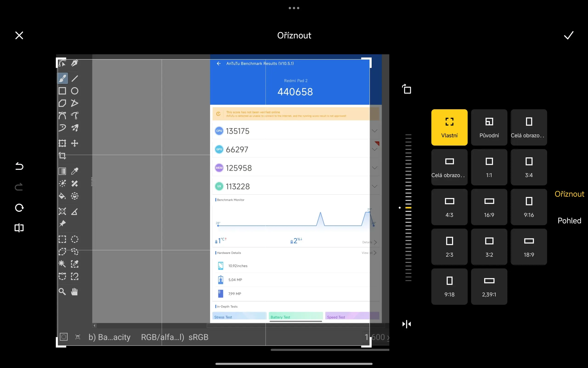Flip the image horizontally with mirror icon
Screen dimensions: 588x368
tap(407, 324)
